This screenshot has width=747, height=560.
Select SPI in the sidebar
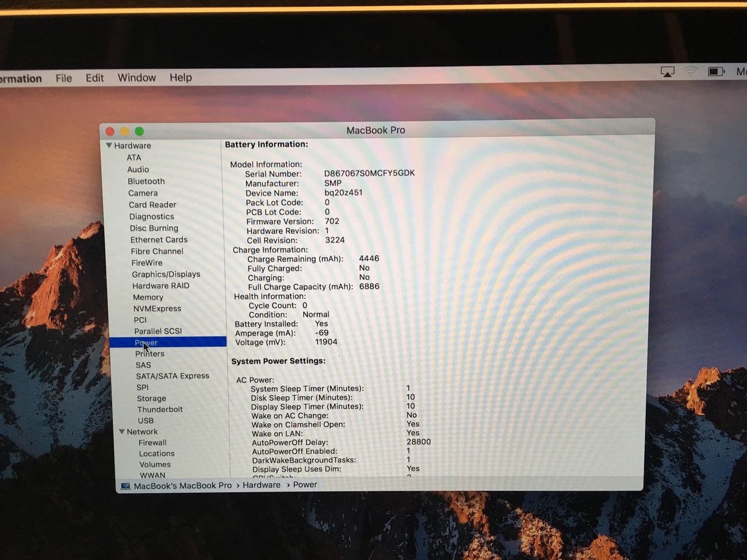tap(143, 388)
